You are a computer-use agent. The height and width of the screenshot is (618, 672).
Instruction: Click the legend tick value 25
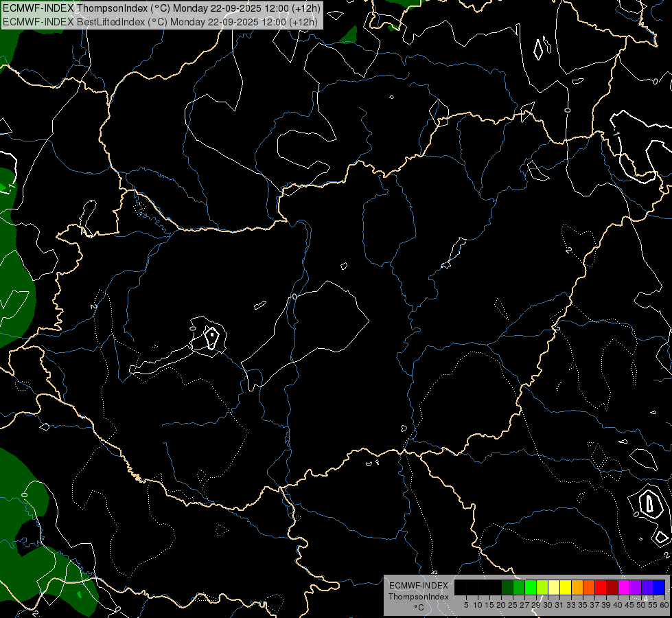point(513,605)
